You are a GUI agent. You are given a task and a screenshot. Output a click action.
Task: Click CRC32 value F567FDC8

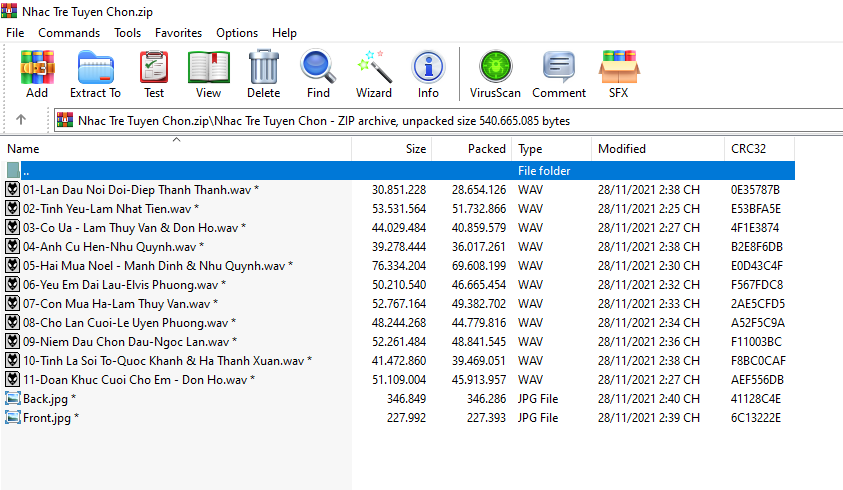click(757, 285)
